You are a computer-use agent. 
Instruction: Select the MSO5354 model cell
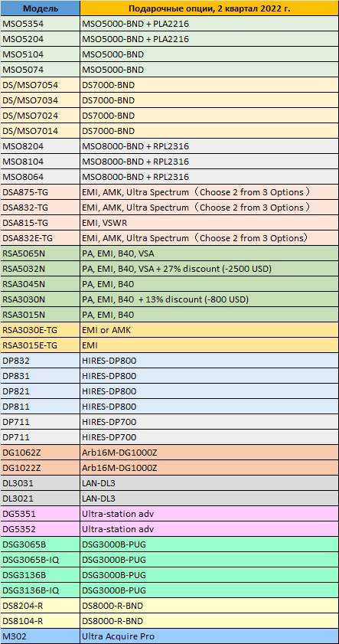tap(41, 24)
